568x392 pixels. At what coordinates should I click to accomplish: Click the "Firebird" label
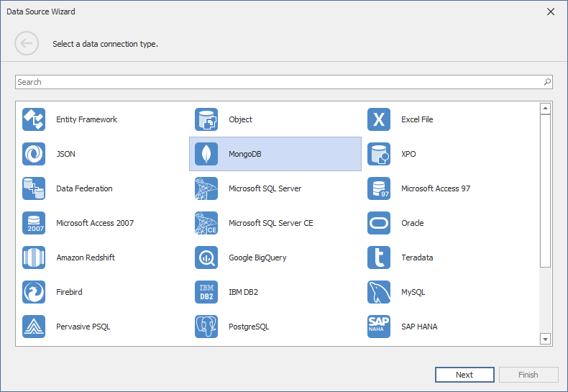69,292
